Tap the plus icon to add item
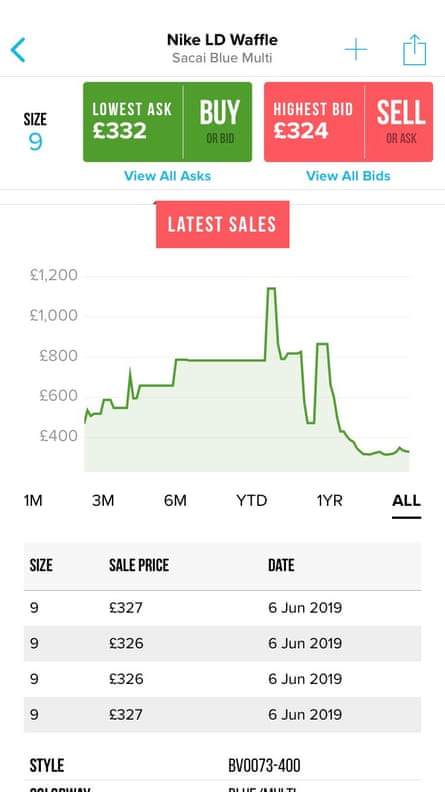The width and height of the screenshot is (445, 792). click(356, 50)
